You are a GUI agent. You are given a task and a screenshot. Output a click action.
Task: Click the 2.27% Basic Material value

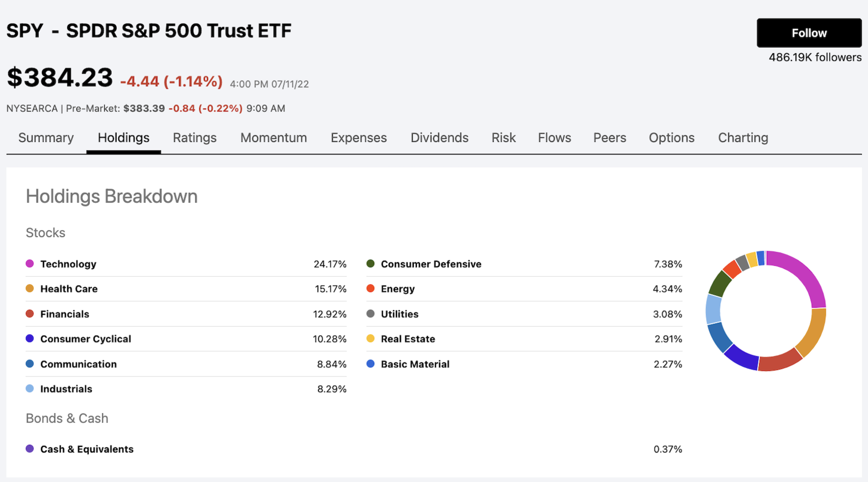(x=668, y=364)
